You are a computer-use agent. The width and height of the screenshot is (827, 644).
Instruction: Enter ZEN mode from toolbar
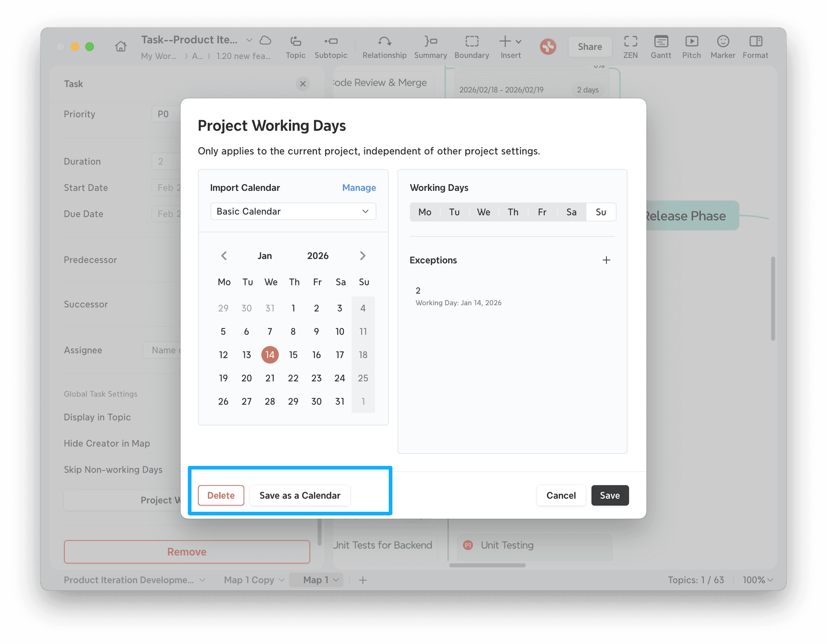(x=630, y=41)
